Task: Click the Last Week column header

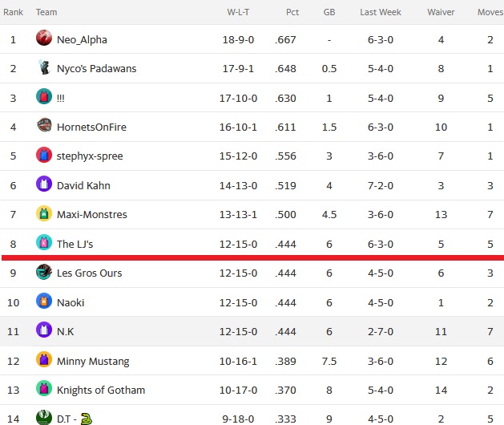Action: tap(381, 12)
